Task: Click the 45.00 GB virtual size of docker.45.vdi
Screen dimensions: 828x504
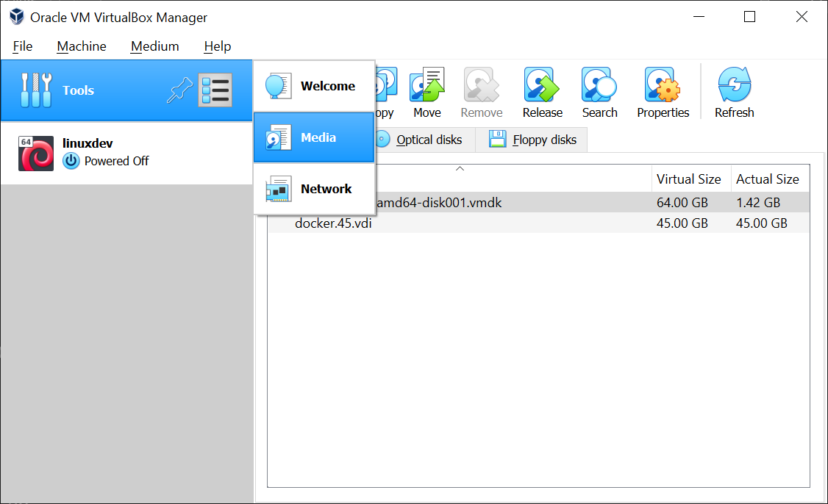Action: click(682, 223)
